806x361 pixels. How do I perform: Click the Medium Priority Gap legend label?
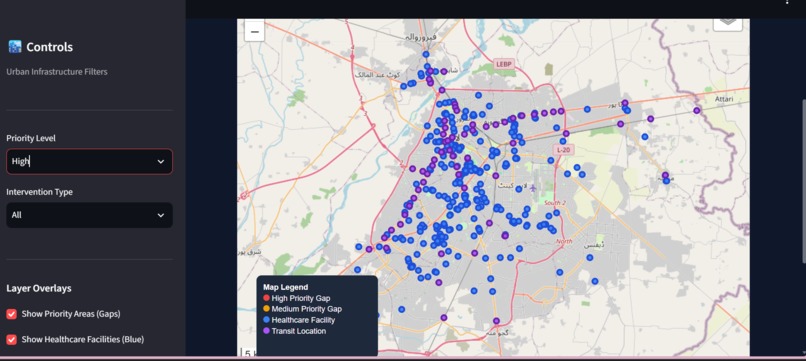[x=307, y=309]
